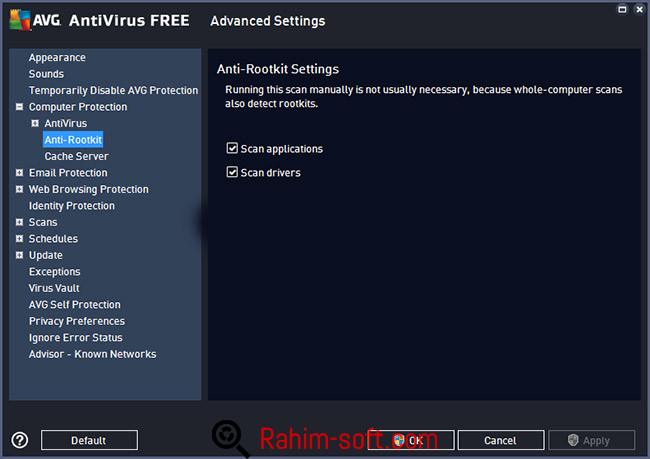Expand the Email Protection node
The width and height of the screenshot is (650, 459).
pos(19,172)
